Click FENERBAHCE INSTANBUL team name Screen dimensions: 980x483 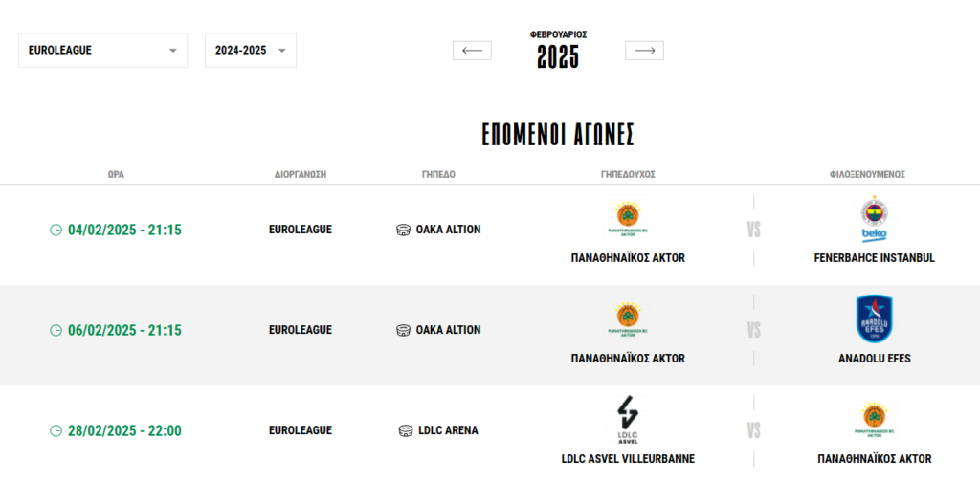click(874, 258)
